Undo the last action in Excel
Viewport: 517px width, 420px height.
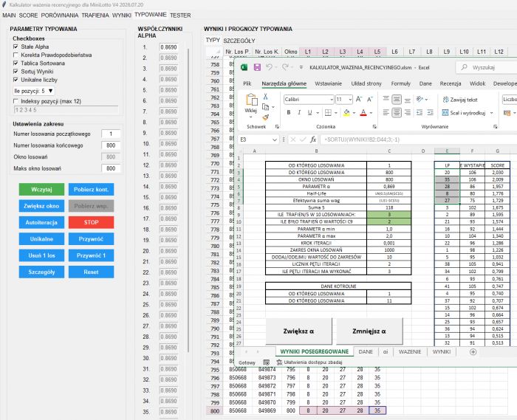click(x=269, y=67)
